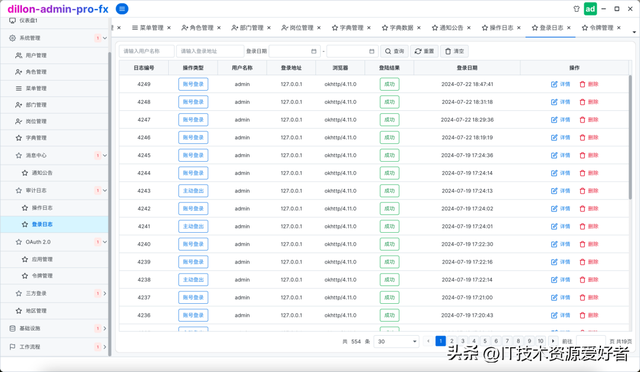640x372 pixels.
Task: Click the 系统管理 gear icon in sidebar
Action: coord(12,38)
